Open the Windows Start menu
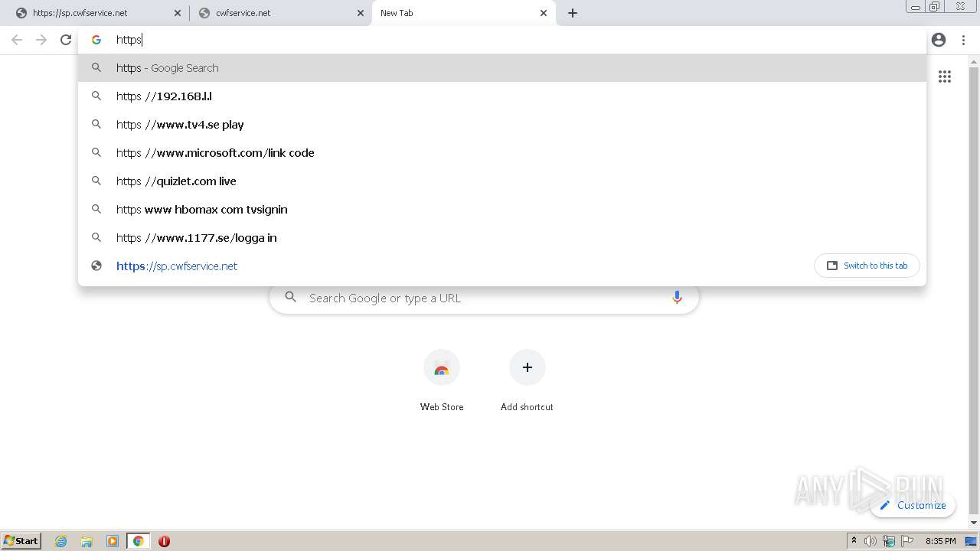The width and height of the screenshot is (980, 551). pyautogui.click(x=21, y=541)
